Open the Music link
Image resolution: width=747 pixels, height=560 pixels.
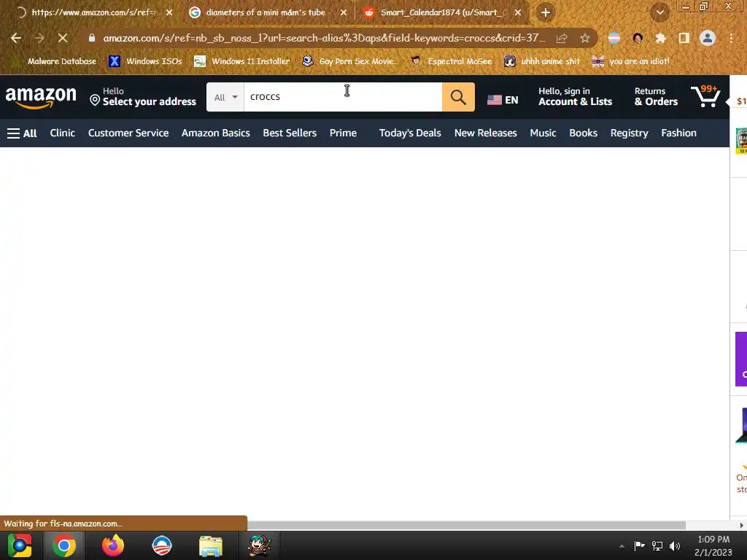coord(543,133)
